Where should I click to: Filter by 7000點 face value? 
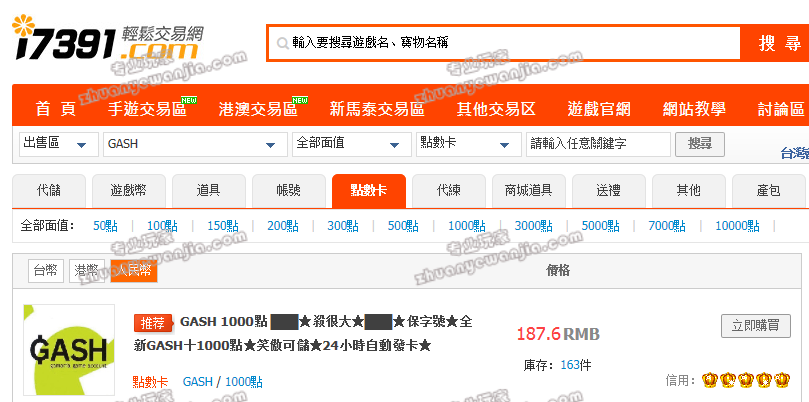tap(667, 226)
